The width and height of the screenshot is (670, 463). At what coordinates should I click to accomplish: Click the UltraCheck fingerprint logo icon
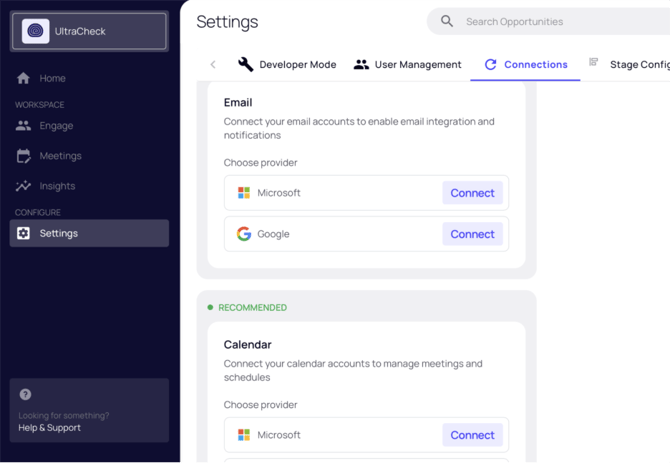pos(35,31)
